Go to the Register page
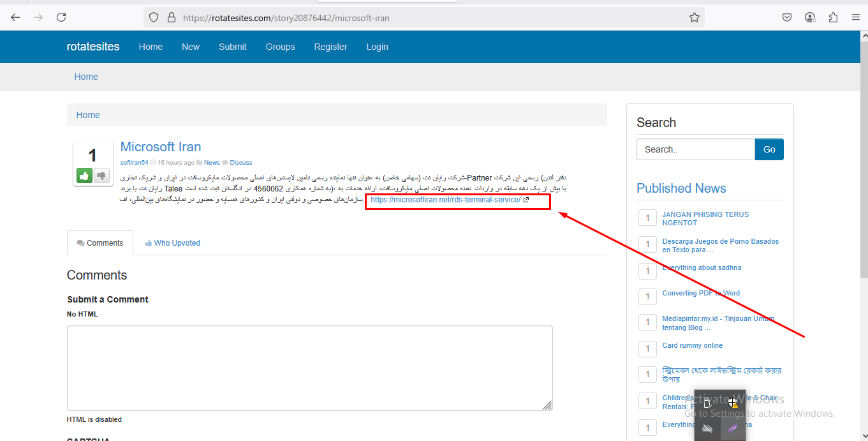This screenshot has height=441, width=868. (x=330, y=47)
